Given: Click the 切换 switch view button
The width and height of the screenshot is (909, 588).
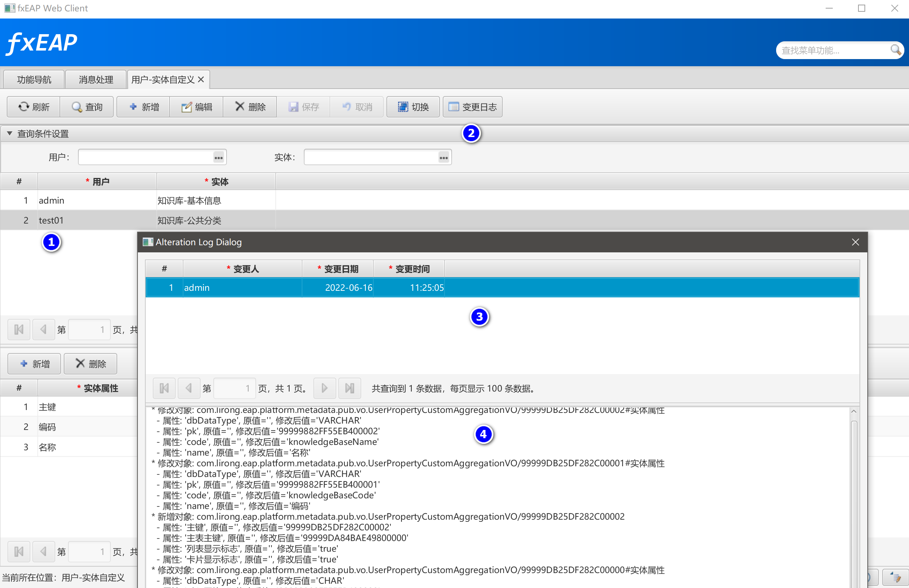Looking at the screenshot, I should click(413, 107).
